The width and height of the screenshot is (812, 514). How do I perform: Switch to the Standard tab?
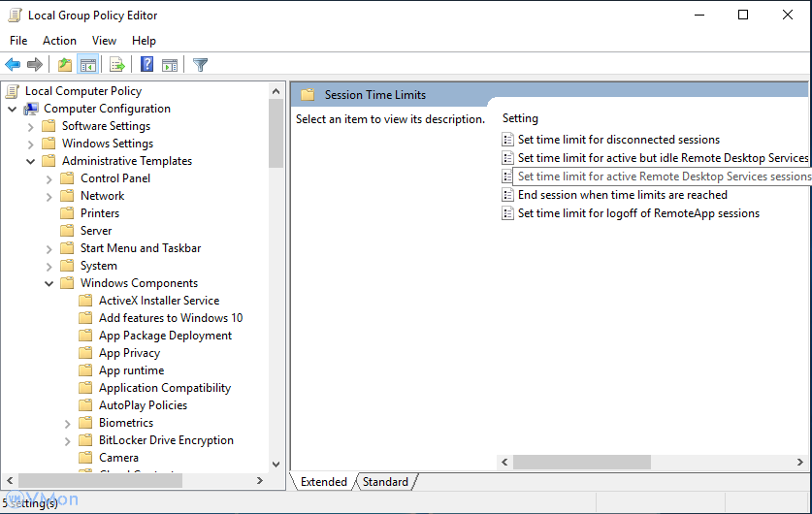(385, 482)
